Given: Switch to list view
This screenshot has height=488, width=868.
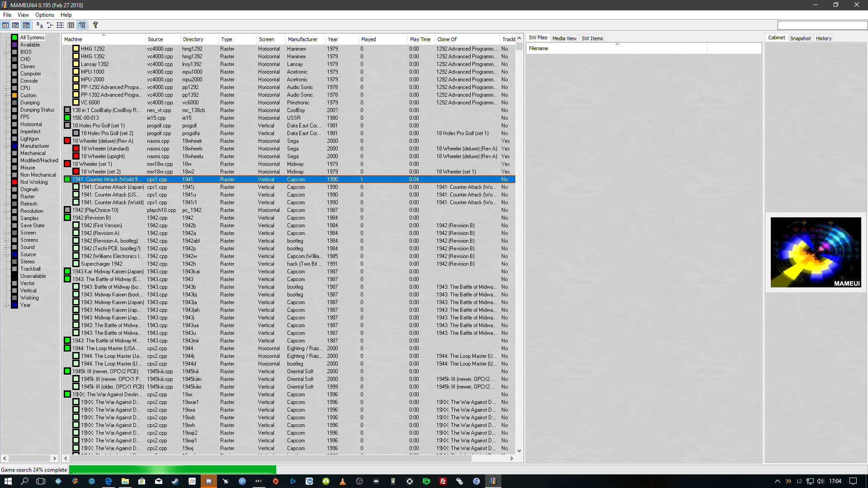Looking at the screenshot, I should (x=60, y=25).
